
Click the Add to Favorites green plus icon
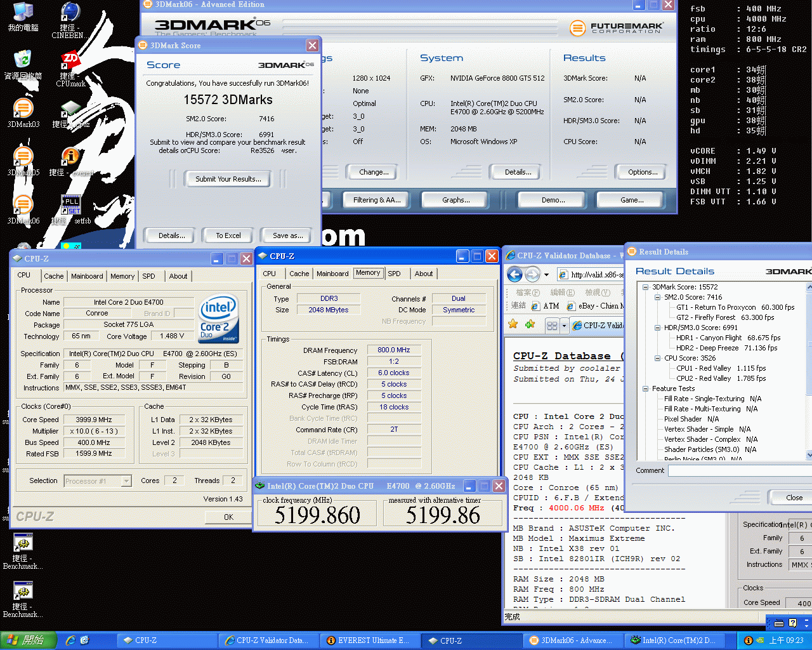[530, 324]
